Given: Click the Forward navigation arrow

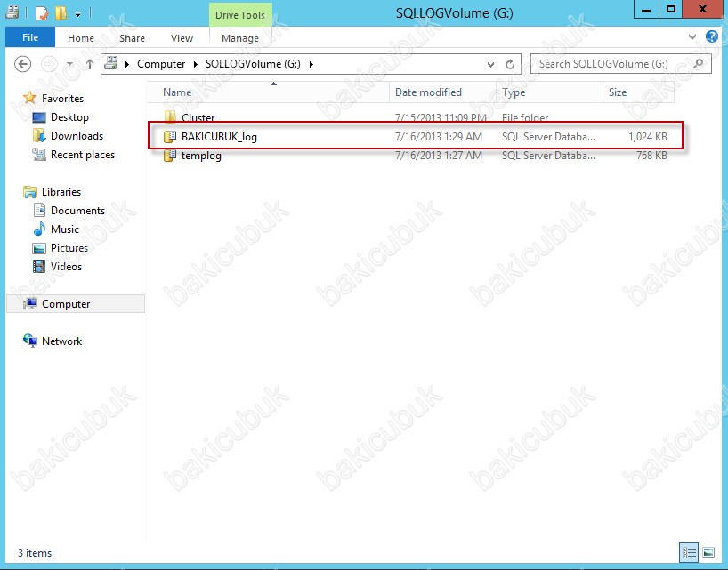Looking at the screenshot, I should click(49, 64).
